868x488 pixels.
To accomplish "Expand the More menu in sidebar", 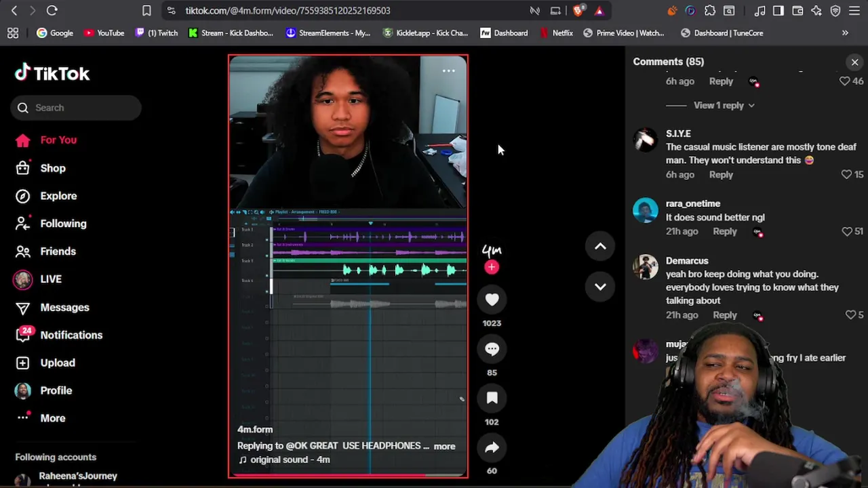I will pos(41,418).
